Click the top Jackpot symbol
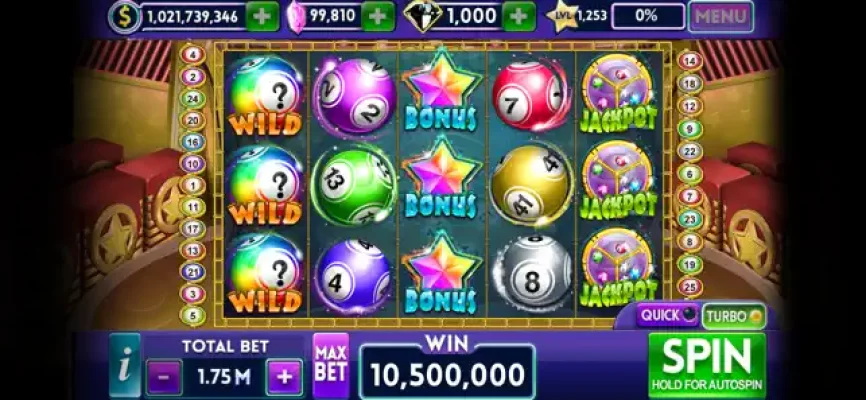This screenshot has width=866, height=400. pyautogui.click(x=618, y=93)
